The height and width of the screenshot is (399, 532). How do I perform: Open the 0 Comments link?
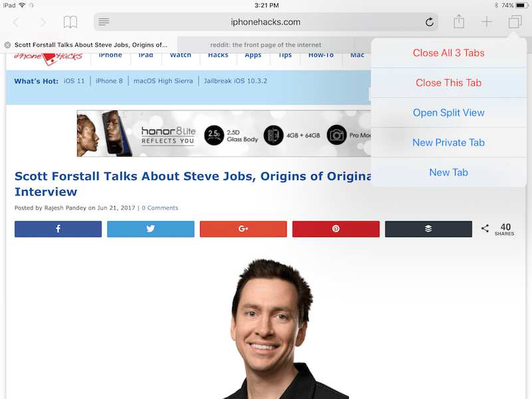[x=160, y=208]
